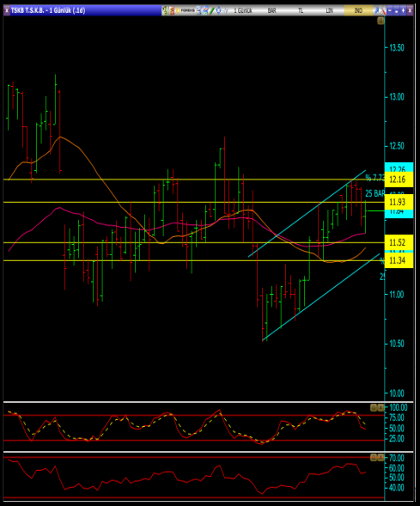Toggle the LIN scale mode
This screenshot has height=506, width=420.
click(x=329, y=10)
